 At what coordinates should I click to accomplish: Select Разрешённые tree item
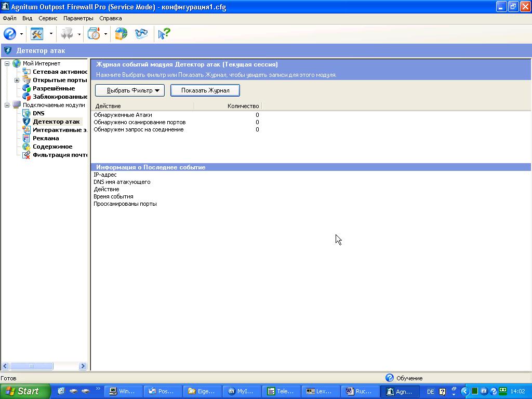[54, 88]
